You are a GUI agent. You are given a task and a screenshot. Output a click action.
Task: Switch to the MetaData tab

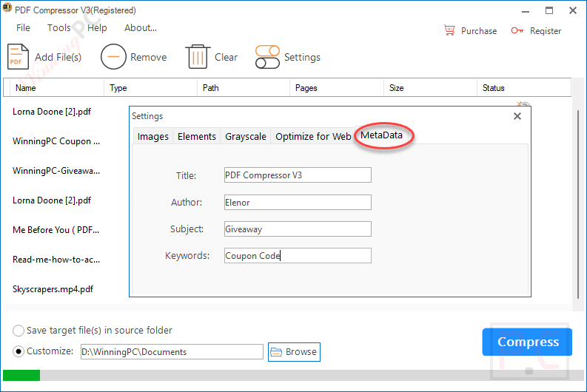coord(381,135)
